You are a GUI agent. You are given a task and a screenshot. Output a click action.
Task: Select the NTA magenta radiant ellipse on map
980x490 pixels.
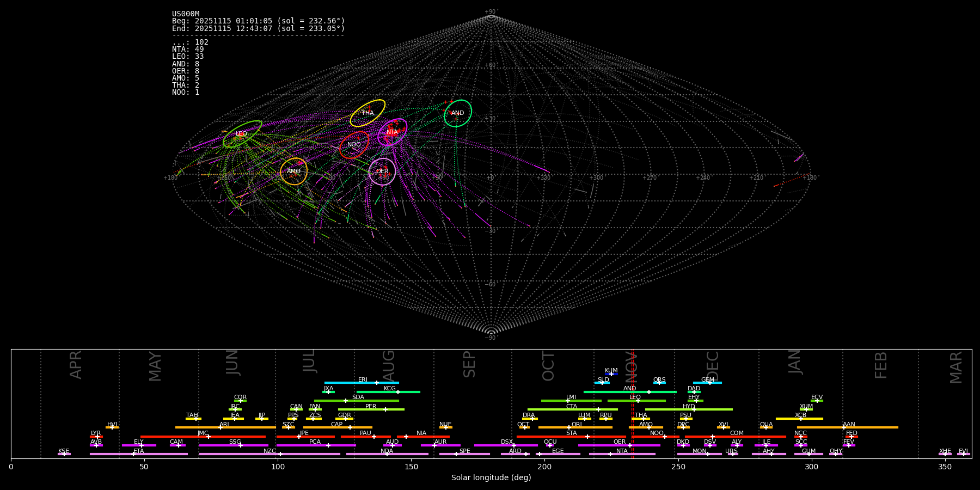coord(393,132)
